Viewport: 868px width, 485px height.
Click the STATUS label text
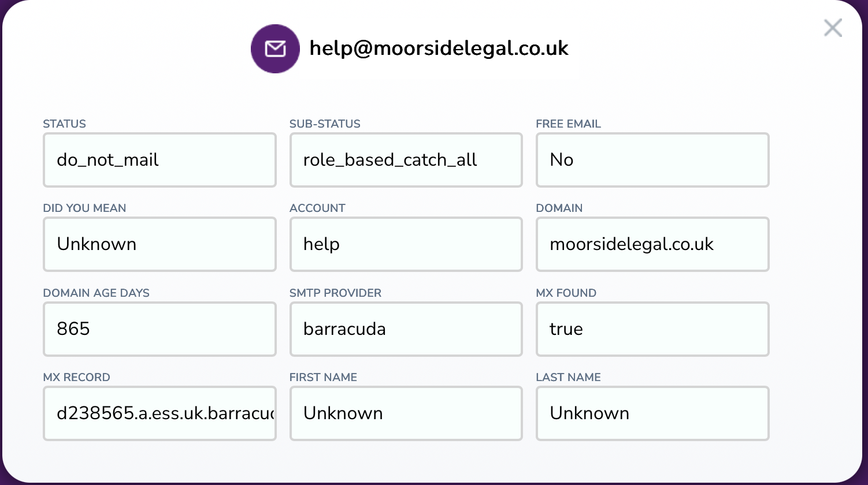(x=64, y=124)
